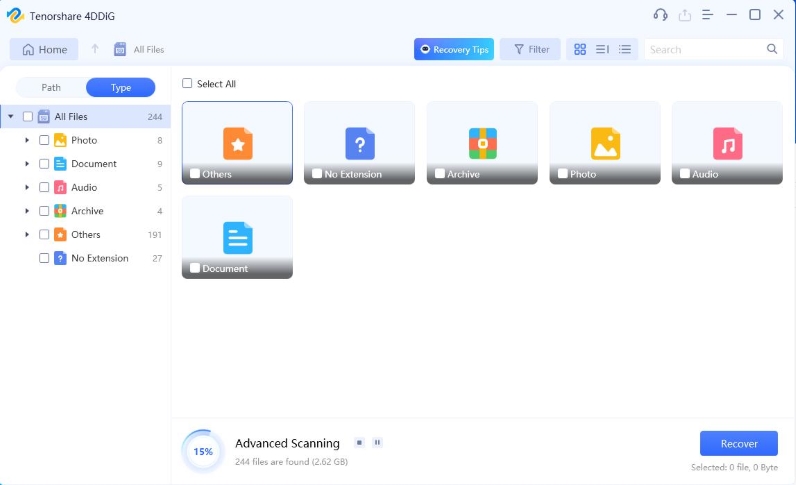Tick the Audio checkbox in sidebar

coord(44,187)
